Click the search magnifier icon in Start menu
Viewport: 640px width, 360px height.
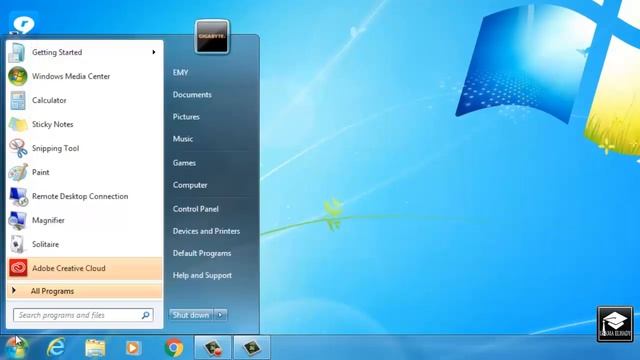(146, 315)
